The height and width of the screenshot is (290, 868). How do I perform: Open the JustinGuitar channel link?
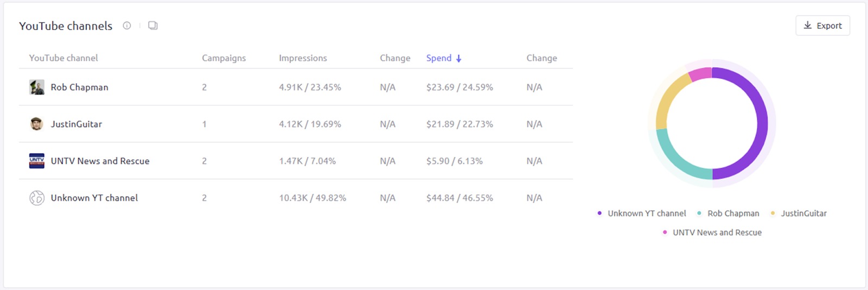coord(76,124)
